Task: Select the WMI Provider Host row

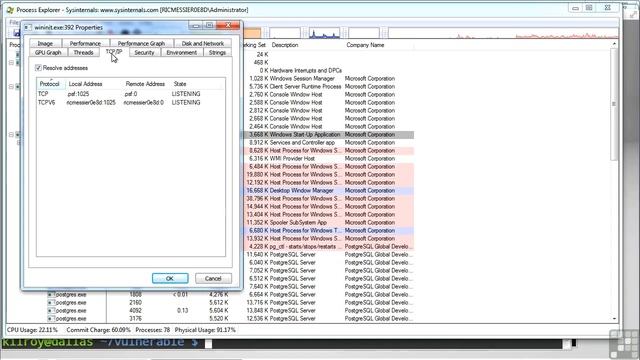Action: coord(329,158)
